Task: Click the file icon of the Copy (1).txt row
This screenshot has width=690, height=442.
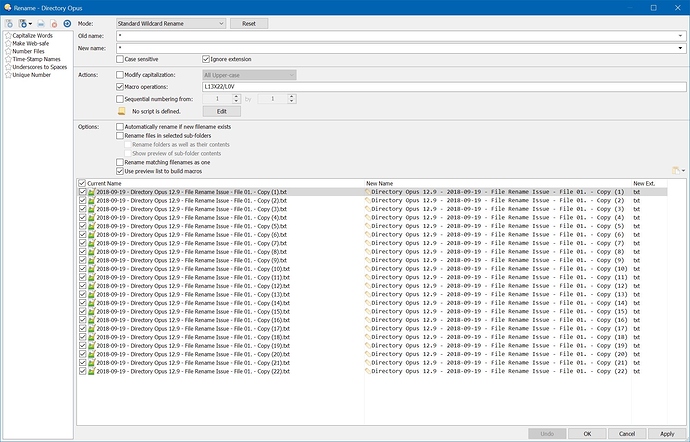Action: (x=92, y=192)
